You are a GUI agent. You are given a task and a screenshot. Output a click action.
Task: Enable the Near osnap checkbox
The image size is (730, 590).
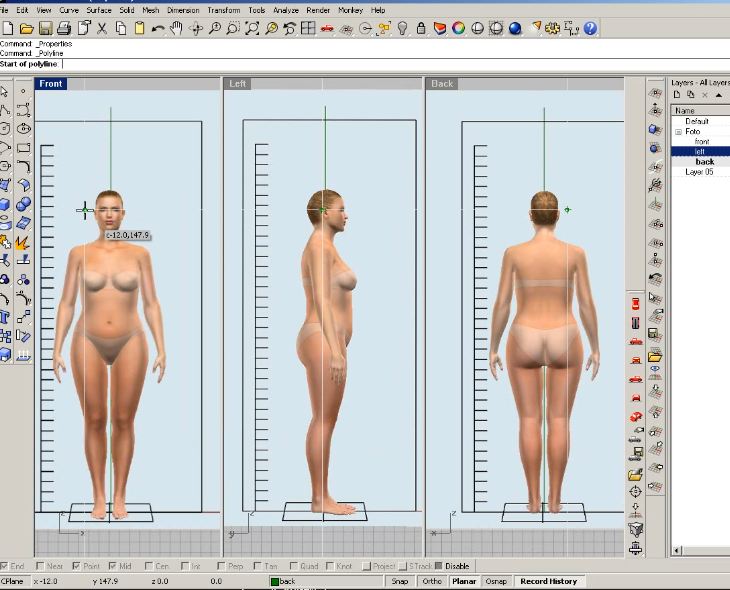(x=41, y=567)
